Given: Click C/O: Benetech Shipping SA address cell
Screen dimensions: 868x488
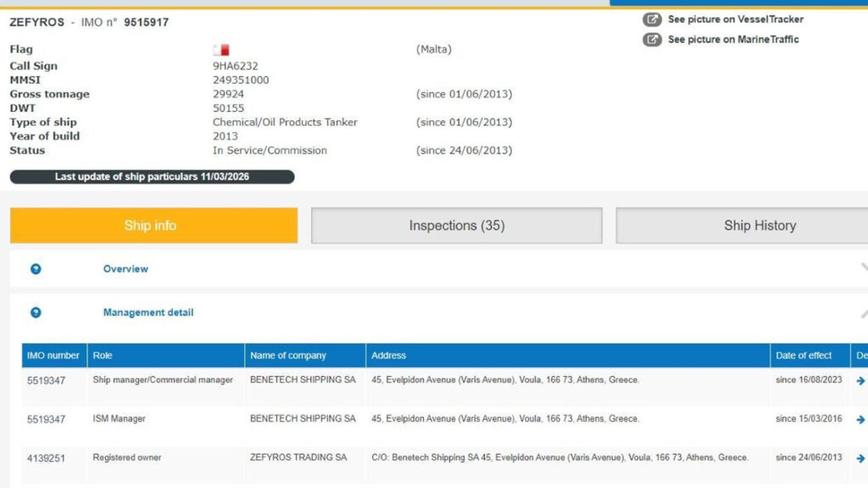Looking at the screenshot, I should tap(560, 457).
